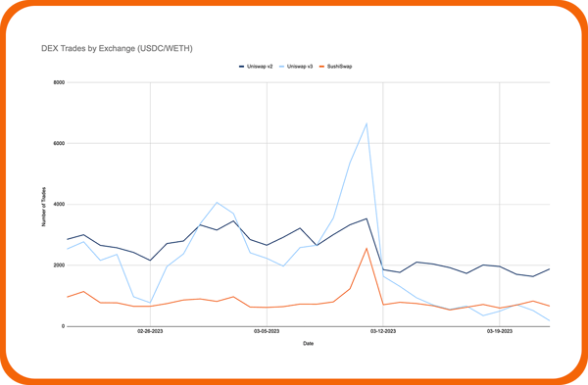Click the light blue Uniswap v3 legend swatch
Viewport: 588px width, 385px height.
[x=282, y=67]
